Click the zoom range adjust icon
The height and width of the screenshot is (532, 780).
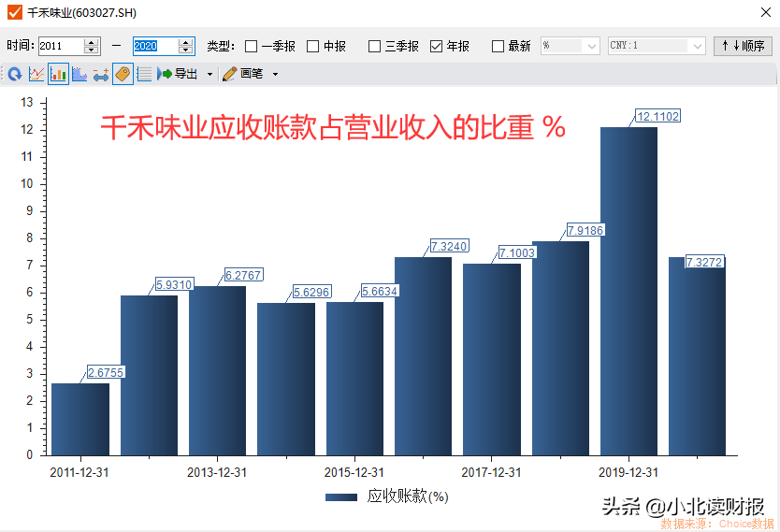(101, 74)
